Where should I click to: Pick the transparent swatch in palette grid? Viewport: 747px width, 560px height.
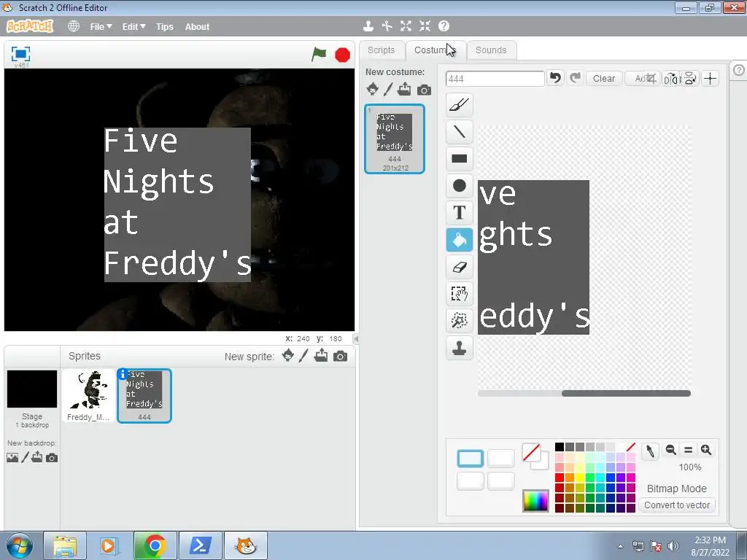(x=631, y=447)
